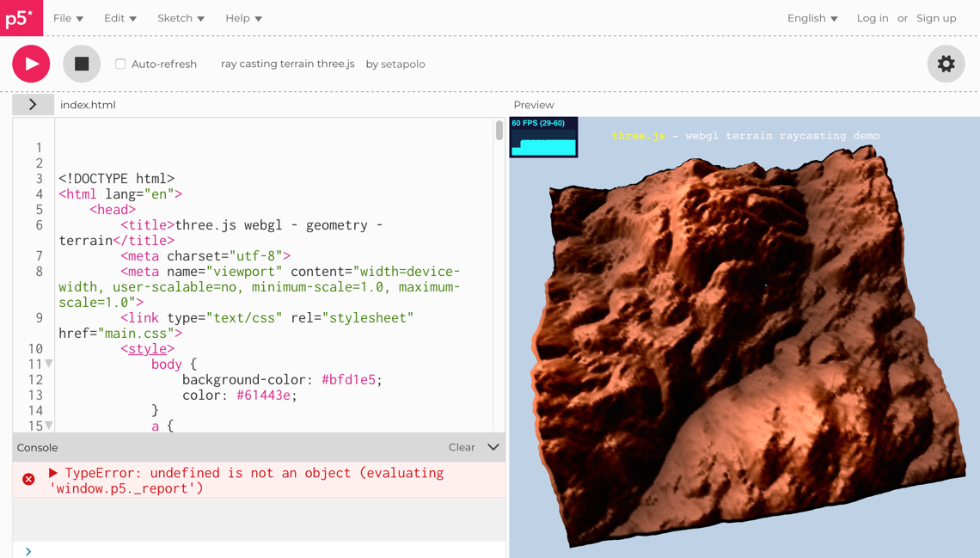
Task: Expand the sidebar file list chevron
Action: [x=34, y=105]
